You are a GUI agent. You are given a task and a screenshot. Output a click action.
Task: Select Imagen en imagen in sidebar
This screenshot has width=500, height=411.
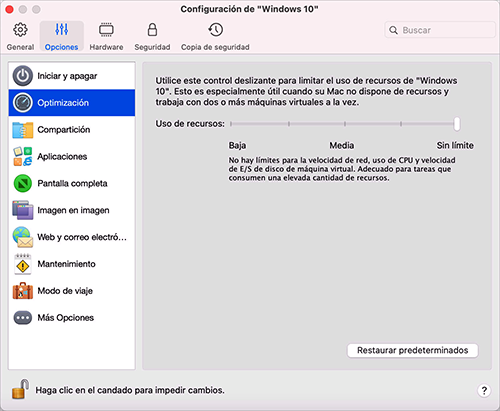pyautogui.click(x=72, y=210)
